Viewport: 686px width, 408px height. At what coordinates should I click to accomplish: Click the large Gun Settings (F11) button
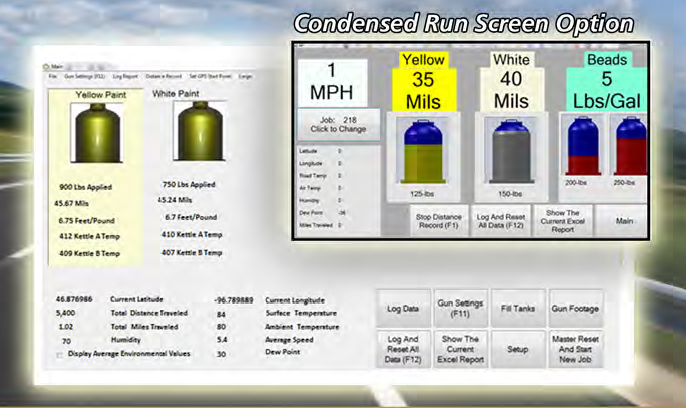tap(460, 308)
